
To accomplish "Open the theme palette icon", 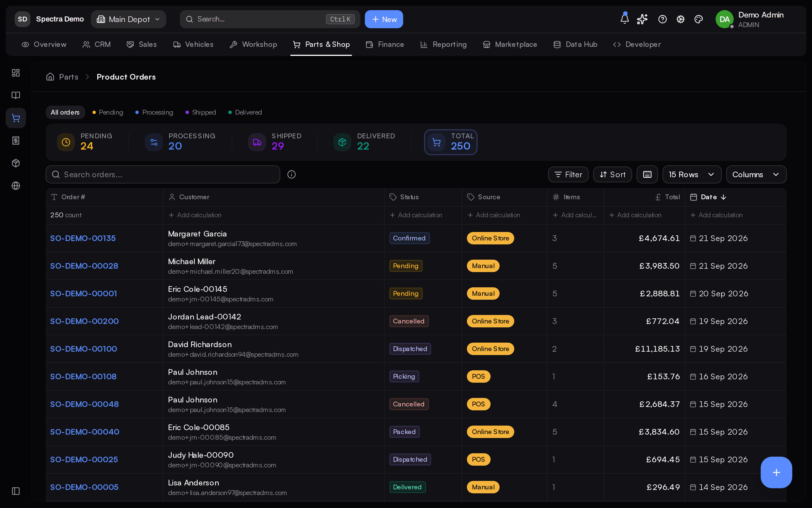I will point(699,19).
